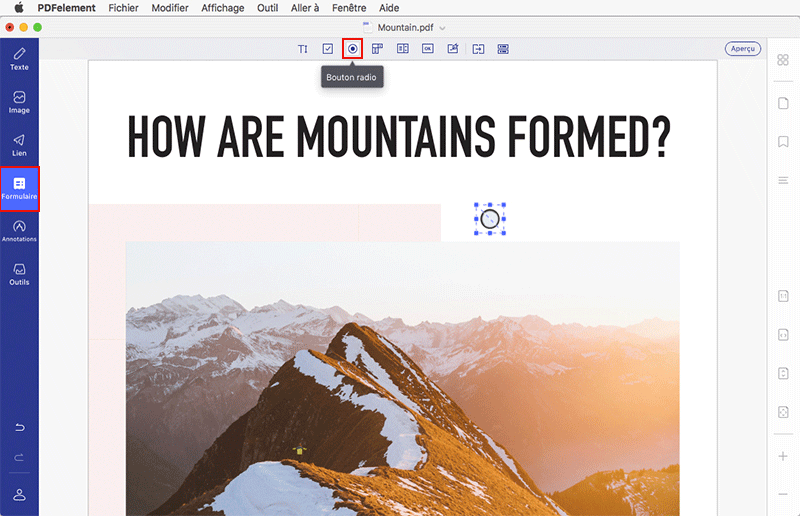
Task: Open the Affichage menu
Action: pyautogui.click(x=222, y=8)
